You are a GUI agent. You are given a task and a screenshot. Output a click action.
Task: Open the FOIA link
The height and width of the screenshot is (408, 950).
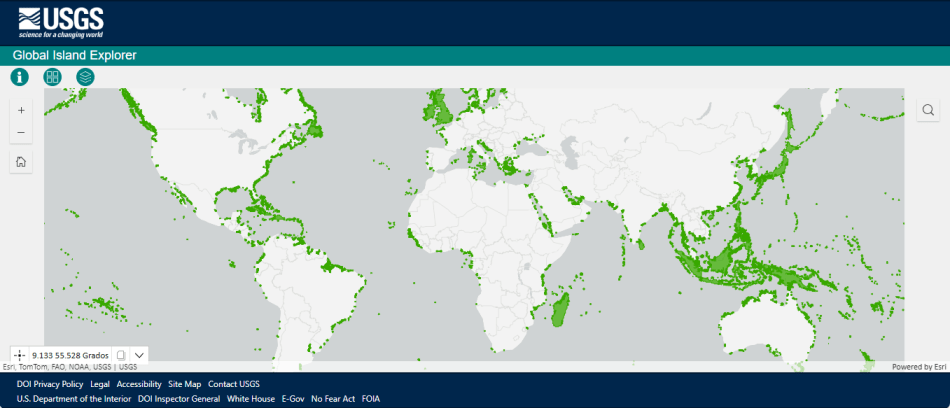[x=371, y=399]
